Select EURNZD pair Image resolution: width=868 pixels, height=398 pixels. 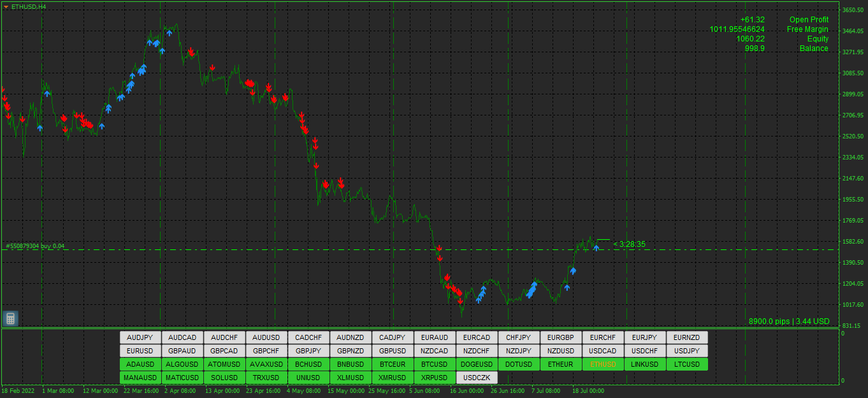(686, 337)
